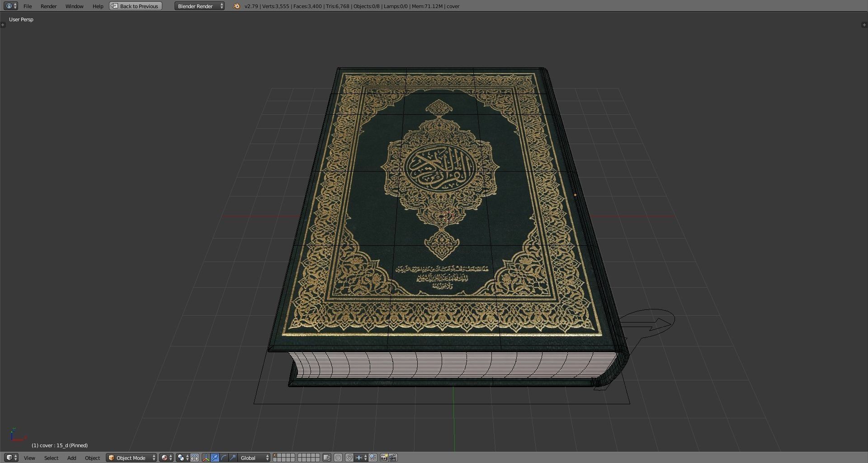
Task: Open the 3D View editor type selector
Action: tap(11, 458)
